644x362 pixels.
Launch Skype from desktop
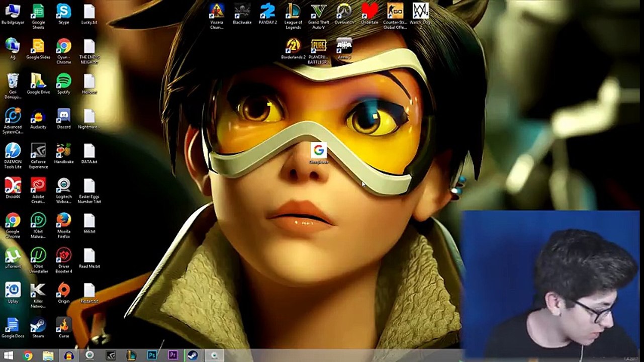tap(63, 15)
